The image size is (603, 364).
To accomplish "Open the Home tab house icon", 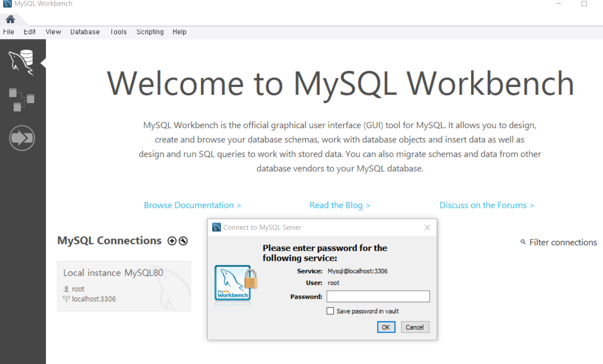I will pos(10,19).
